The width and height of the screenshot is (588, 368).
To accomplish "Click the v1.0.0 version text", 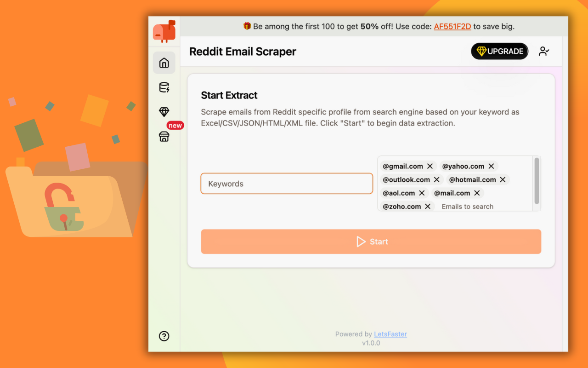I will click(371, 343).
